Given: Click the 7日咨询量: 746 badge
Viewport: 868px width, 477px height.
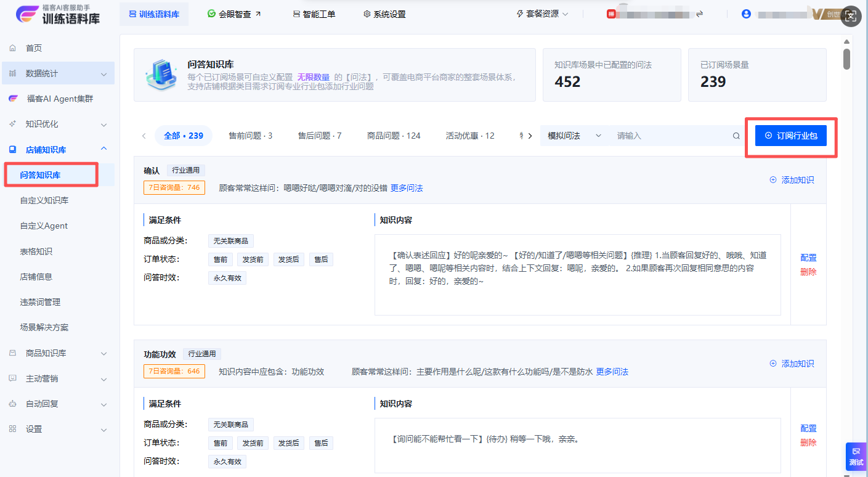Looking at the screenshot, I should (174, 187).
